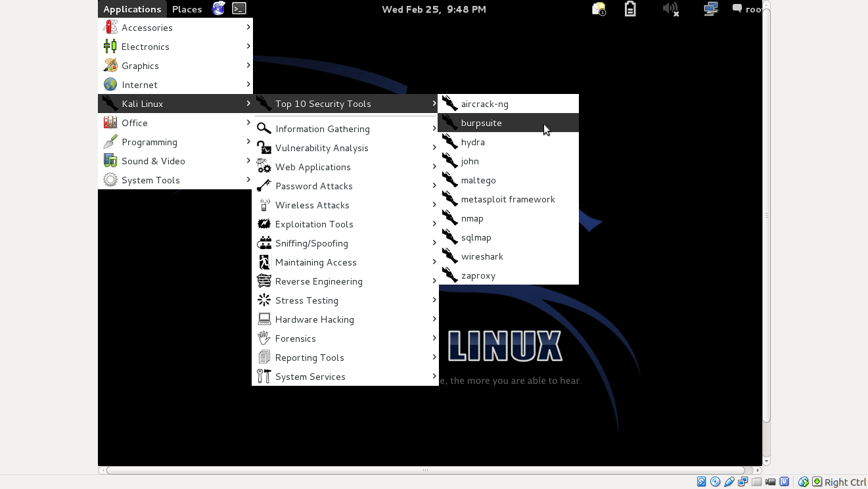Launch wireshark from the tools list
This screenshot has width=868, height=489.
point(509,256)
